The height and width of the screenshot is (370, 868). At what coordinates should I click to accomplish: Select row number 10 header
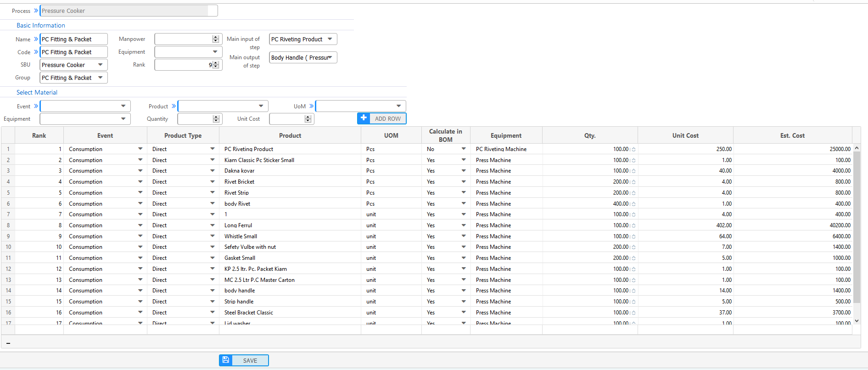[8, 247]
